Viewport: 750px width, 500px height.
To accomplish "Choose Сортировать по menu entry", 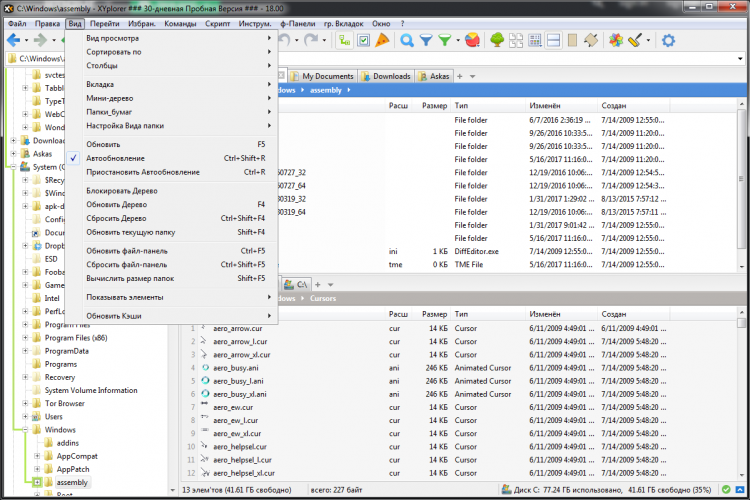I will click(x=172, y=52).
